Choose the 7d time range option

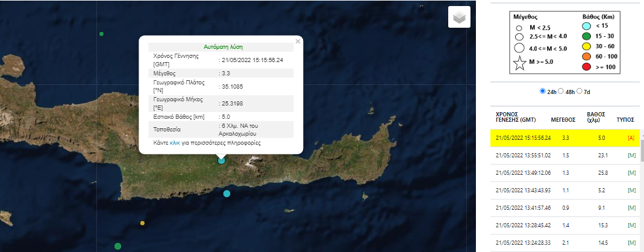(x=580, y=92)
